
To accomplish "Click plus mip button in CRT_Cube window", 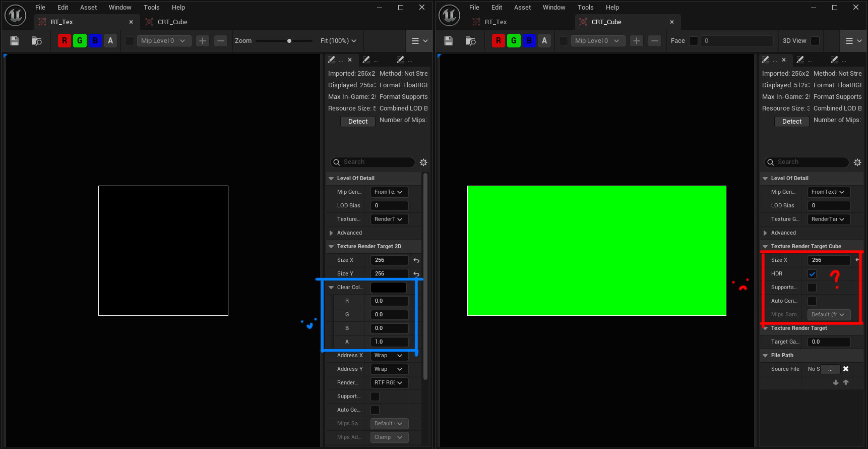I will point(637,41).
